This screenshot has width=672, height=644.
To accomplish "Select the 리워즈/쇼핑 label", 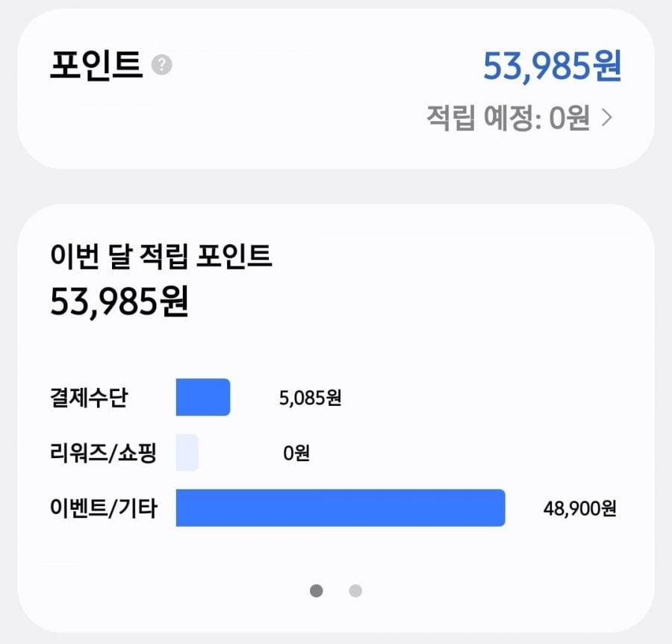I will point(103,453).
